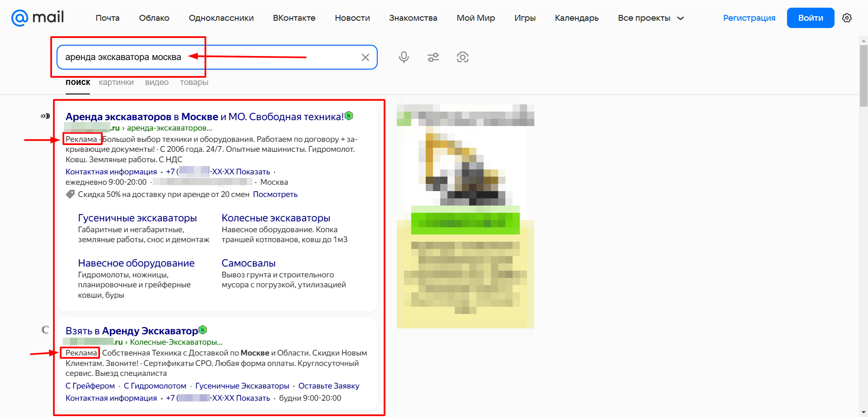The height and width of the screenshot is (417, 868).
Task: Click the Войти button
Action: point(811,18)
